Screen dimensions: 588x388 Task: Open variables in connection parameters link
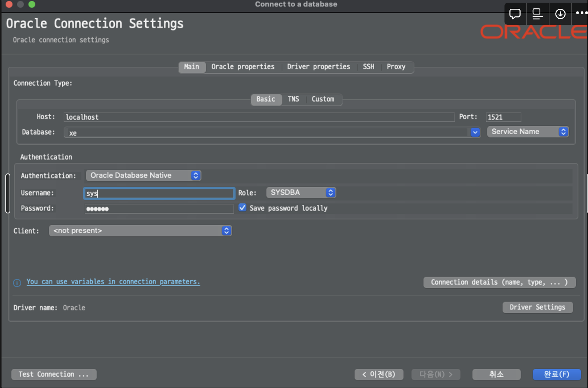point(113,282)
